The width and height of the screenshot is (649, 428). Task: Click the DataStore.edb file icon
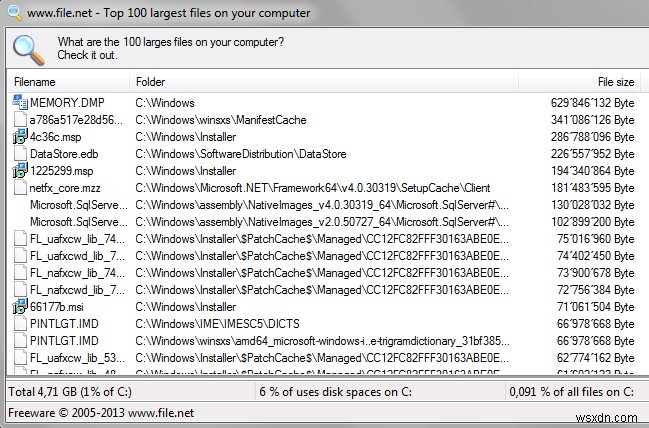[x=20, y=154]
